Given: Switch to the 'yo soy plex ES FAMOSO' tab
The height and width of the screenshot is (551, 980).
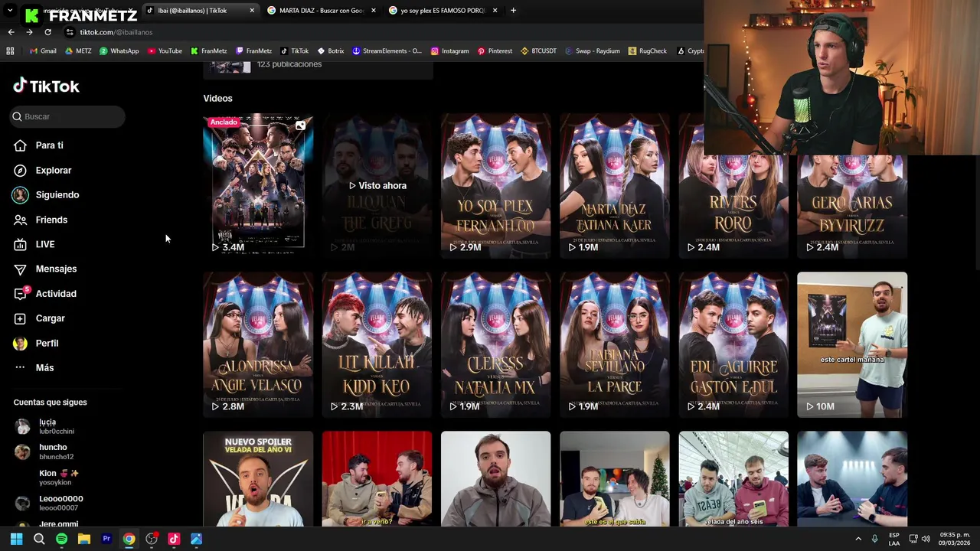Looking at the screenshot, I should [x=443, y=11].
